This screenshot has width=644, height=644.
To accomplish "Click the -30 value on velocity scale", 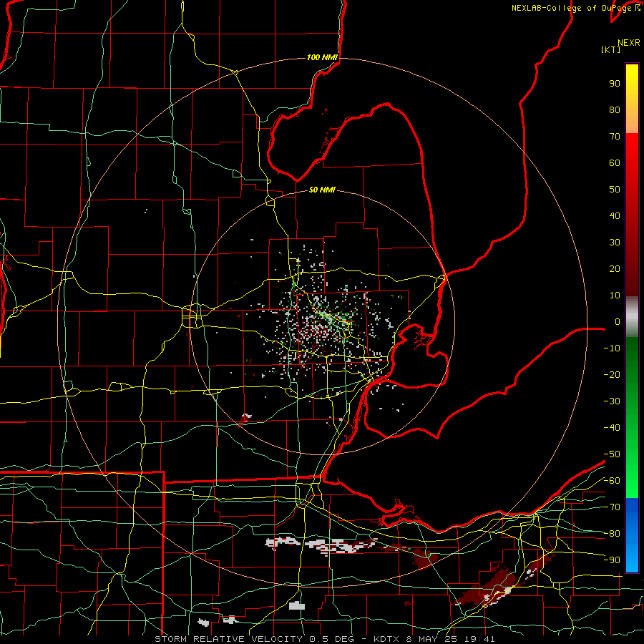I will (x=612, y=401).
